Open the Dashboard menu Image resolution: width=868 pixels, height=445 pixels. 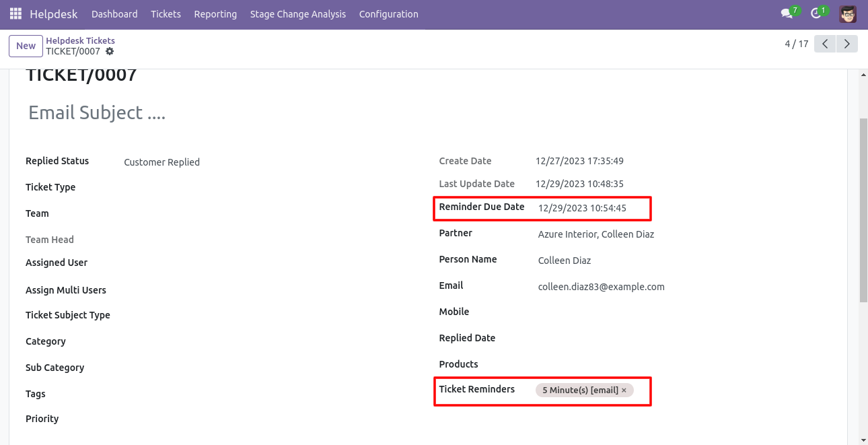click(x=114, y=14)
